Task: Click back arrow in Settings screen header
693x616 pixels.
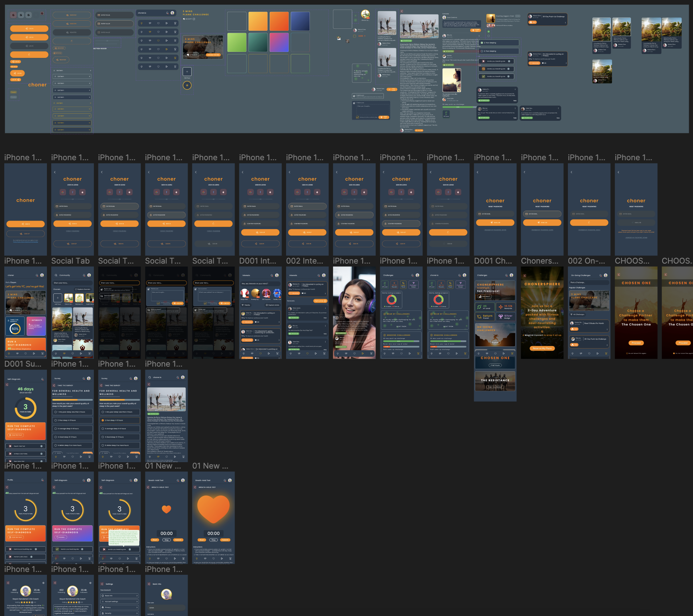Action: click(x=102, y=584)
